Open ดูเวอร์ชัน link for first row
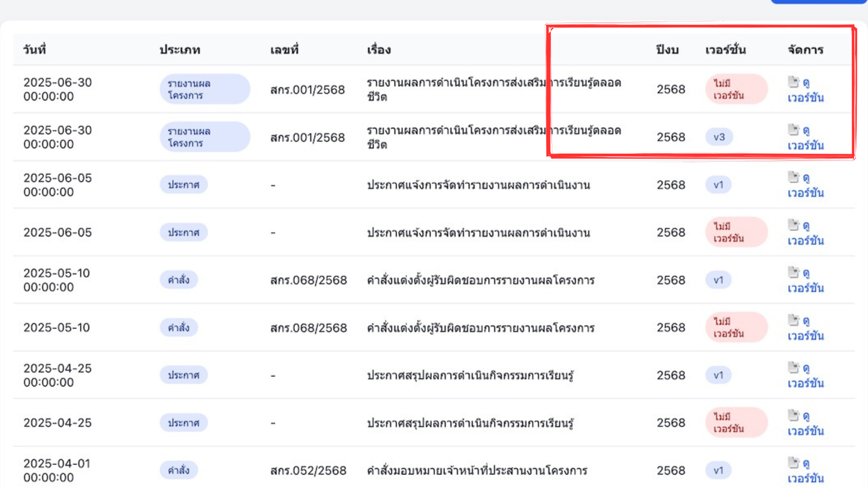 click(806, 98)
